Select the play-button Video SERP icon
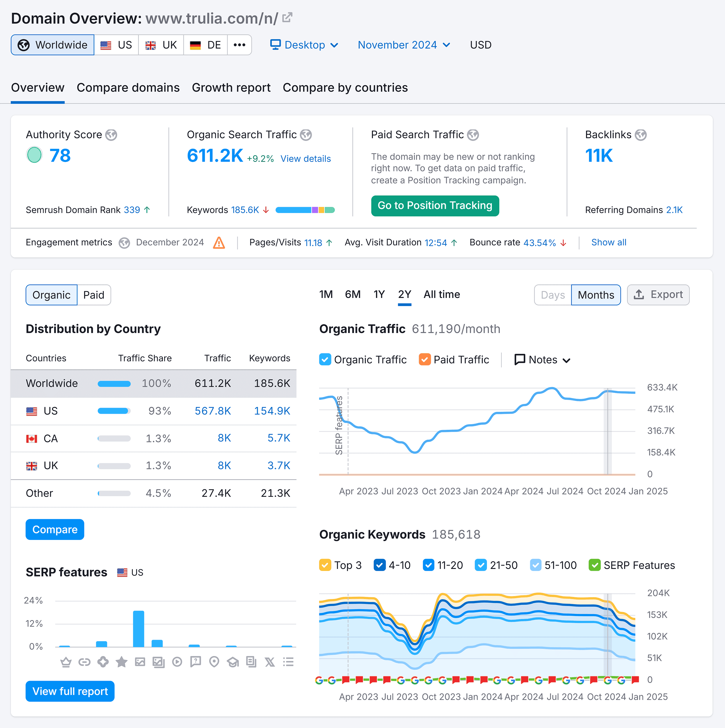725x728 pixels. 177,662
